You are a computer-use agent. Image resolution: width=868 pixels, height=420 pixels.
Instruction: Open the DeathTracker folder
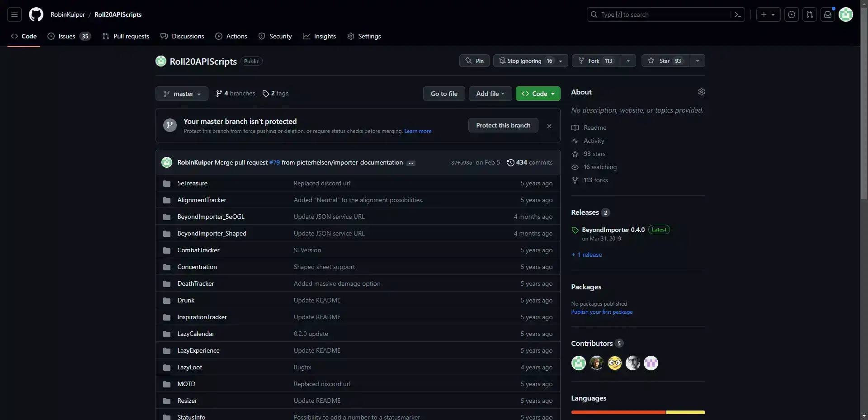195,283
